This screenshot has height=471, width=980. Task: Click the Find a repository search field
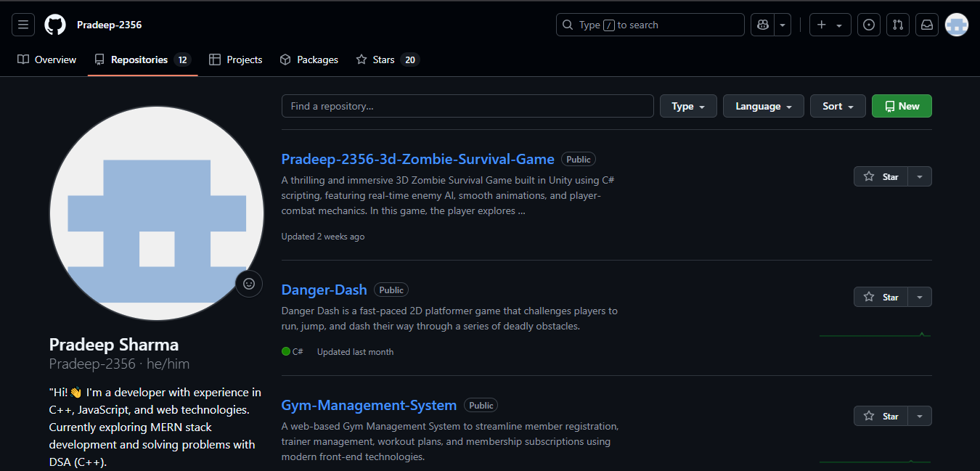pos(467,106)
